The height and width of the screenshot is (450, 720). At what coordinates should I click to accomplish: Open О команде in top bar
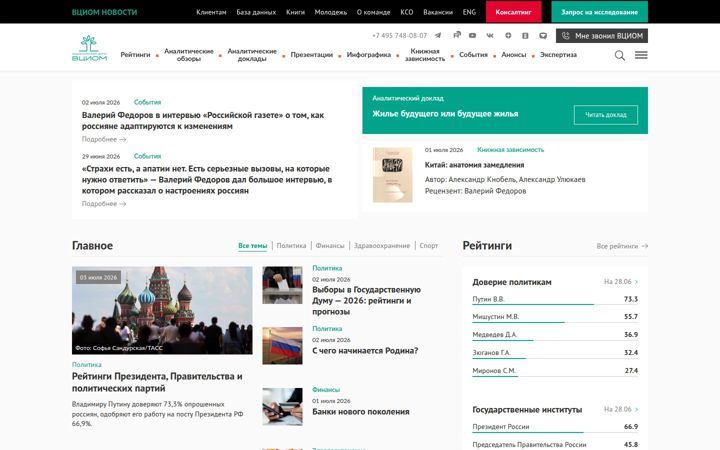coord(373,12)
